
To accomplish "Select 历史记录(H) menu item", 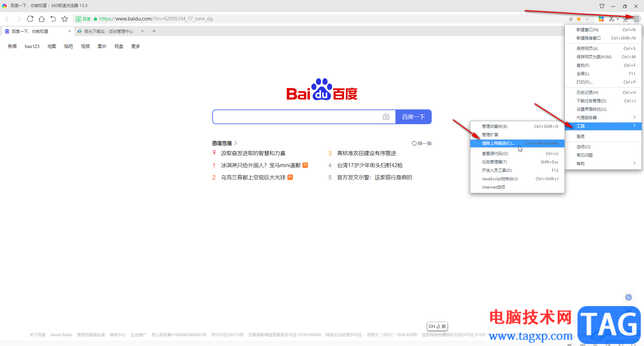I will point(603,93).
